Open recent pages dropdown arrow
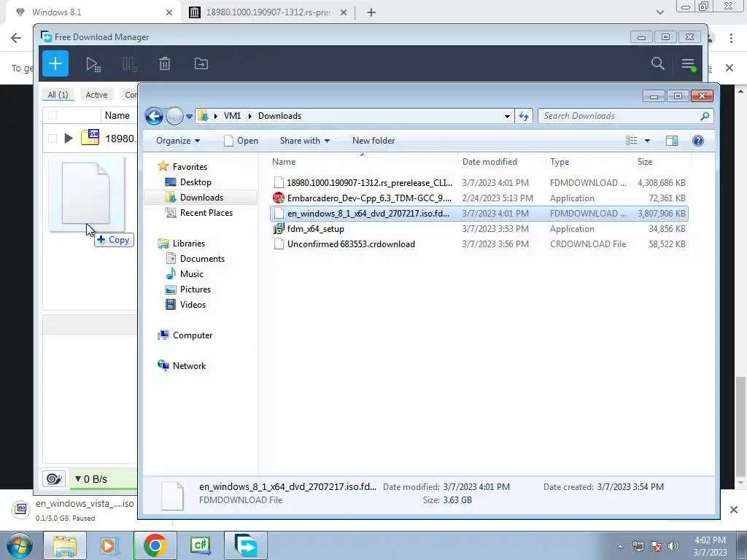 click(189, 116)
